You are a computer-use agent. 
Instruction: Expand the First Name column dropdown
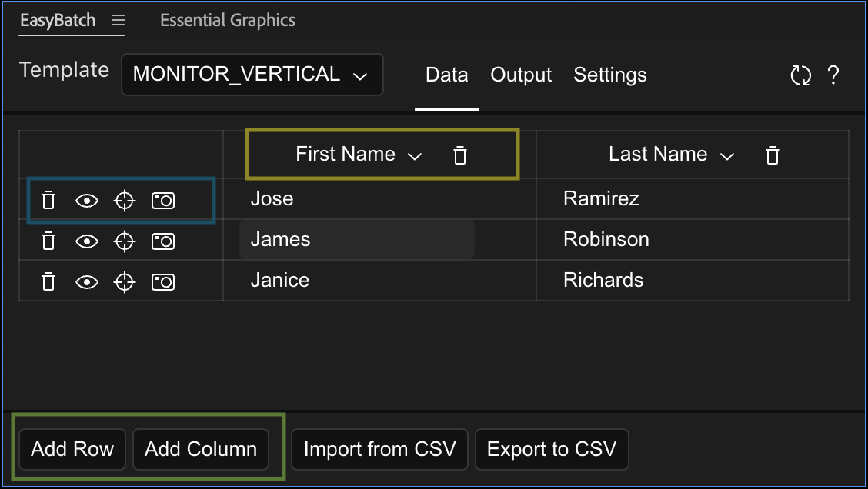tap(415, 157)
